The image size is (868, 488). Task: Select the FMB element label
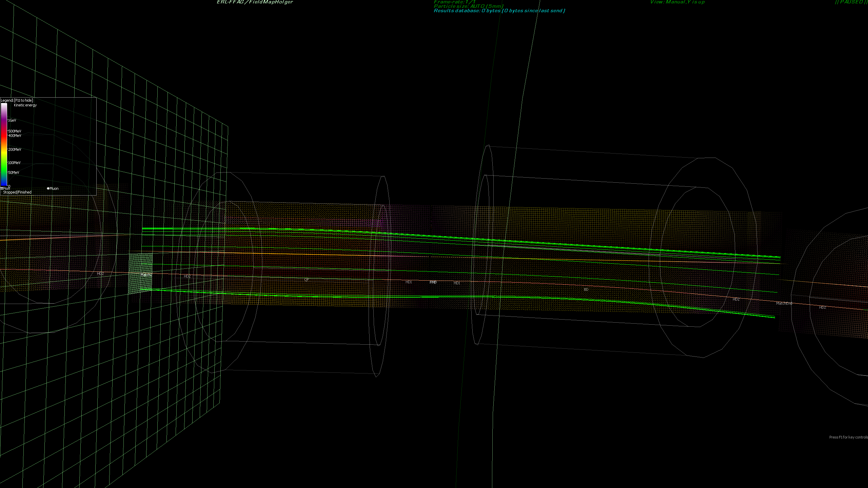433,282
